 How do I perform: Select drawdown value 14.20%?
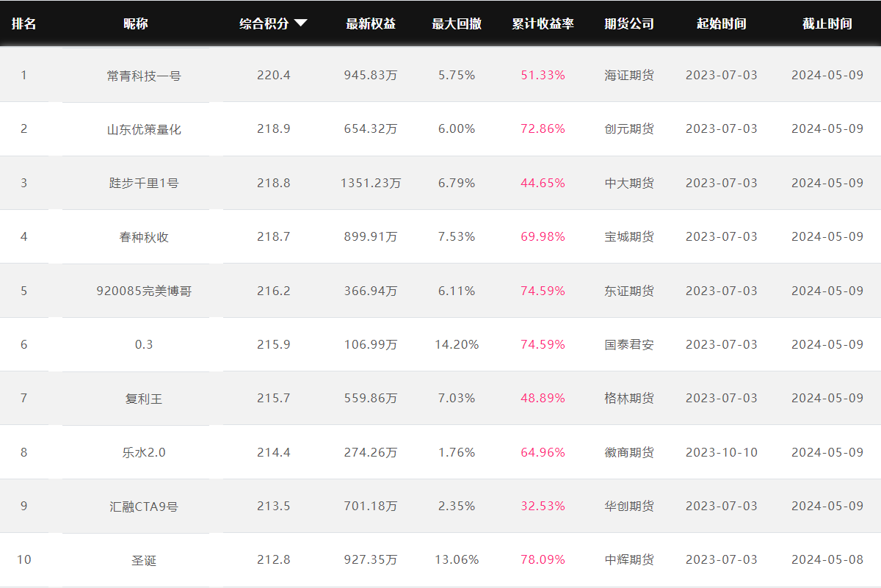(x=457, y=344)
